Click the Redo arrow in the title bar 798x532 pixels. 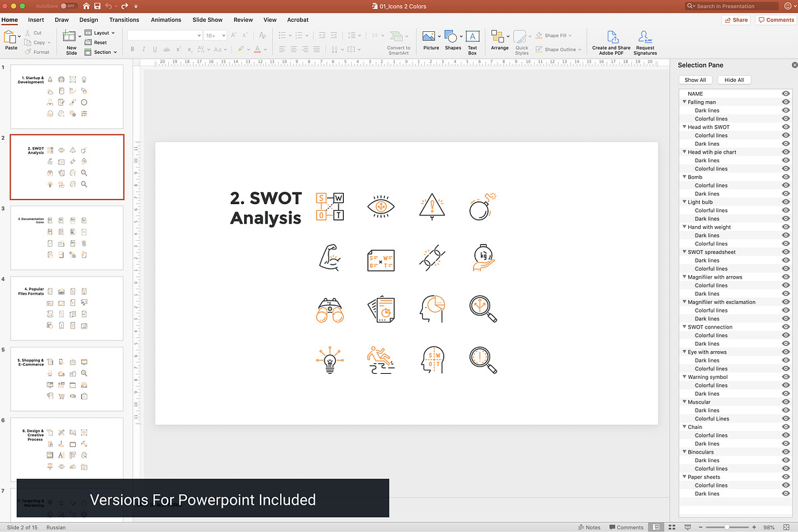click(125, 6)
